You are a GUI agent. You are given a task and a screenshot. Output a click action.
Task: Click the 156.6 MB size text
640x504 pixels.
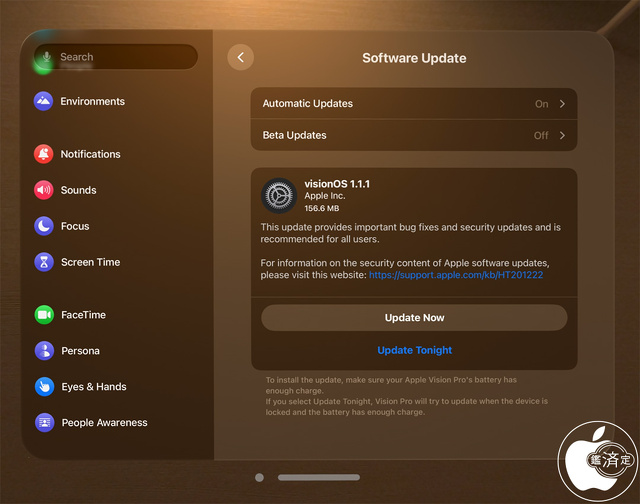click(322, 208)
